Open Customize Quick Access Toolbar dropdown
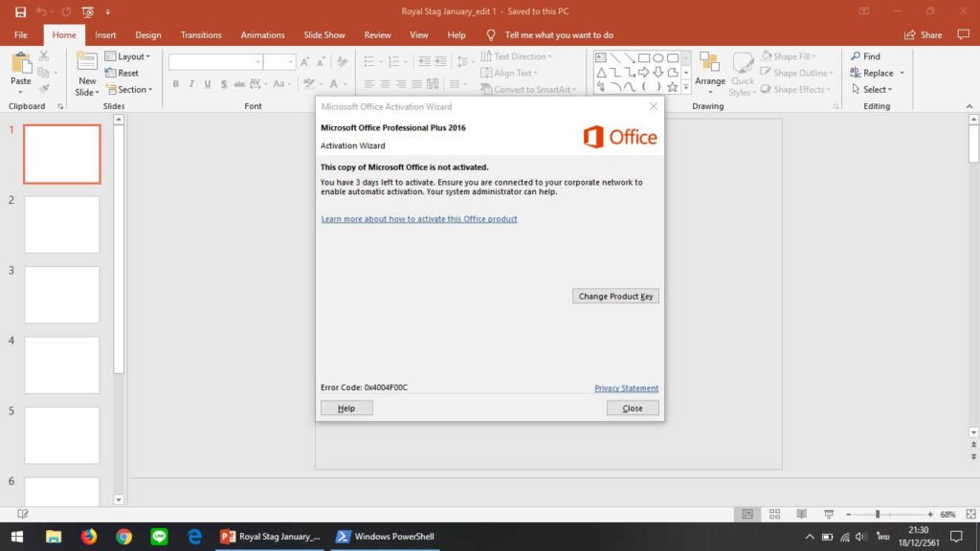 [x=108, y=11]
